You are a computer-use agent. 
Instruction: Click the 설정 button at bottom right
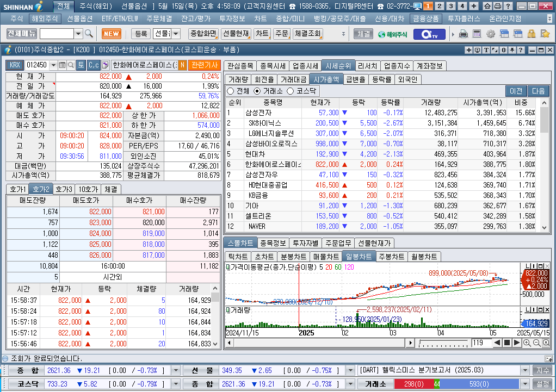click(543, 384)
